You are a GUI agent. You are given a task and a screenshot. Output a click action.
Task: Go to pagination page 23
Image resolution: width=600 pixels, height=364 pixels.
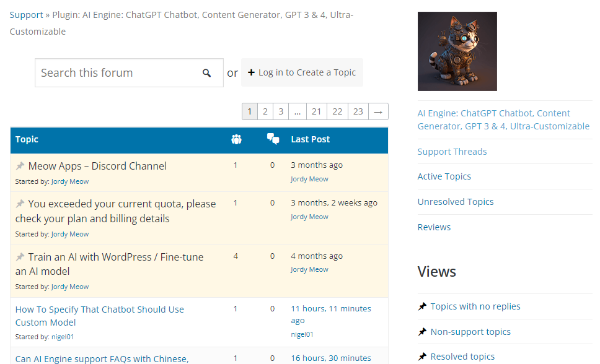[x=358, y=111]
